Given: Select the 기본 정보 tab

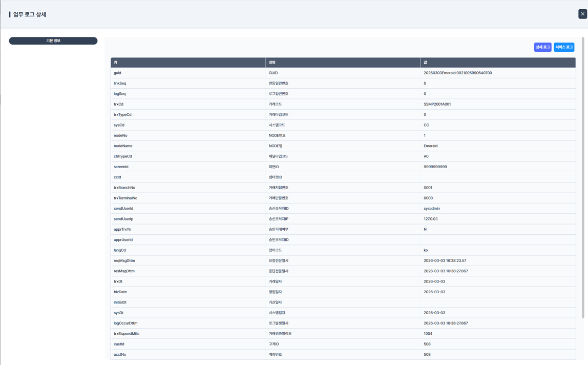Looking at the screenshot, I should (x=53, y=40).
